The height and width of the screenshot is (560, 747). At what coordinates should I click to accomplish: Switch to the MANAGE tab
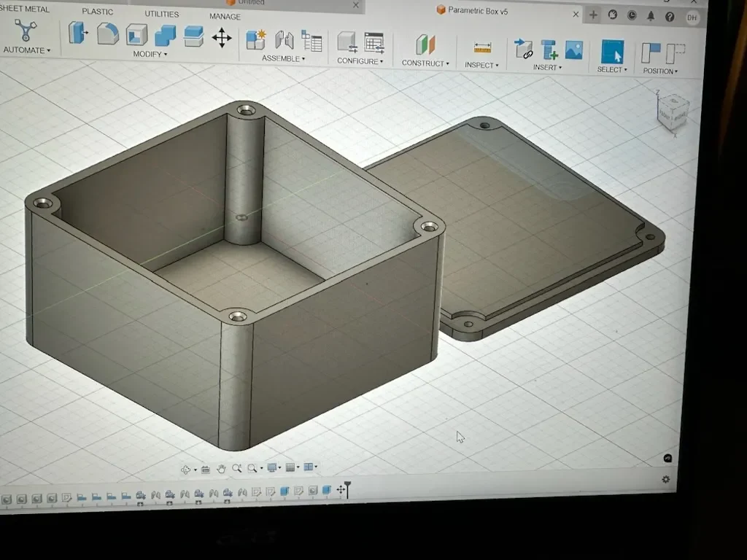point(225,16)
